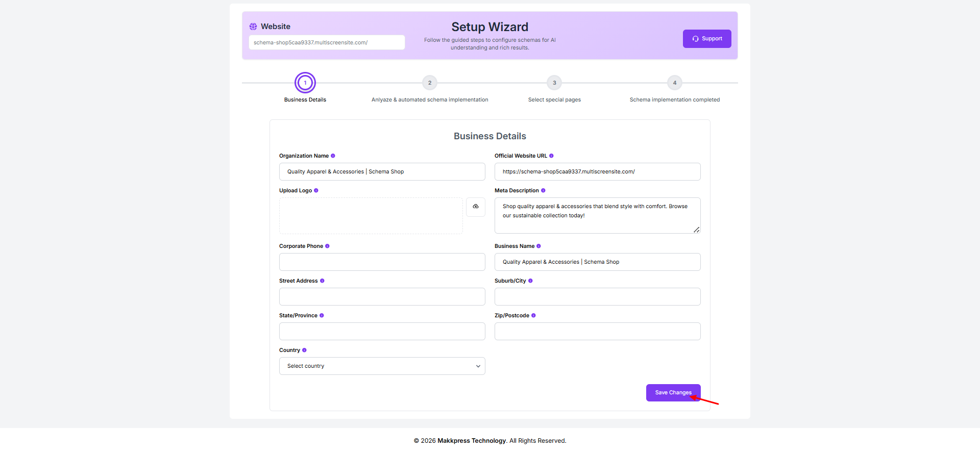
Task: Click info icon beside Zip/Postcode label
Action: click(x=533, y=316)
